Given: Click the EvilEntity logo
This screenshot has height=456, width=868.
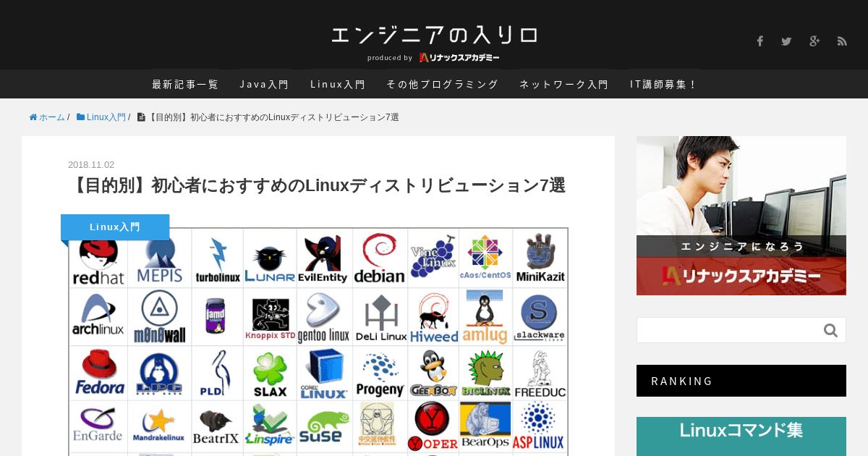Looking at the screenshot, I should pyautogui.click(x=324, y=258).
